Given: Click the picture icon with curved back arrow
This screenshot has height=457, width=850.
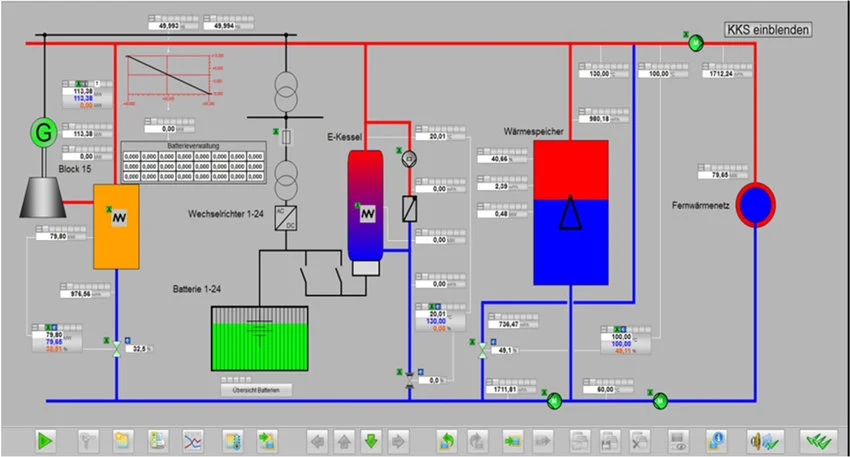Looking at the screenshot, I should coord(447,441).
